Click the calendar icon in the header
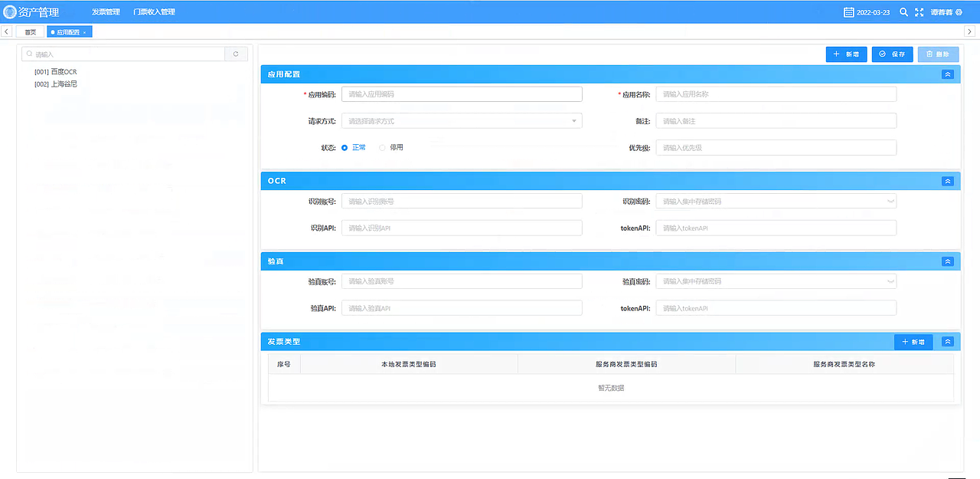 point(848,12)
